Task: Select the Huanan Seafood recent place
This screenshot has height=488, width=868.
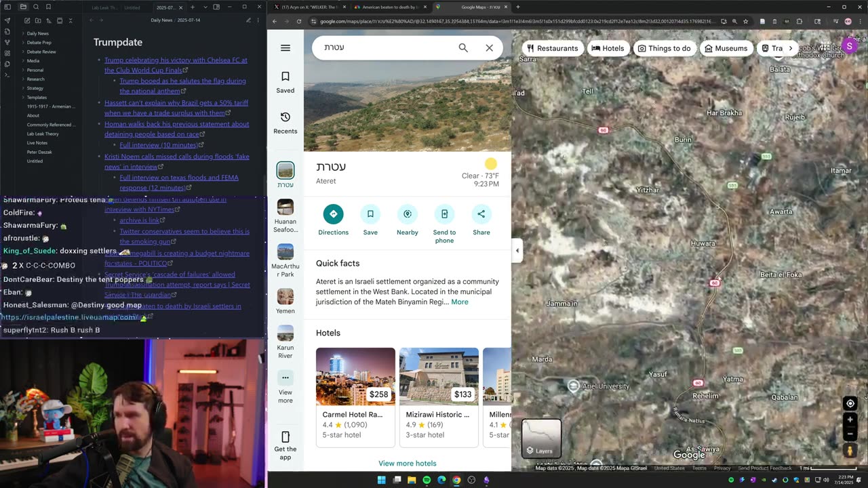Action: 285,216
